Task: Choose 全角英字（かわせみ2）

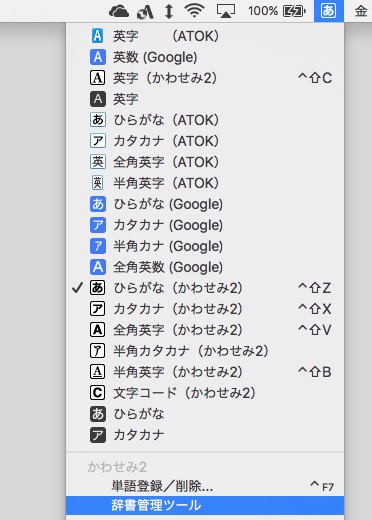Action: (x=205, y=330)
